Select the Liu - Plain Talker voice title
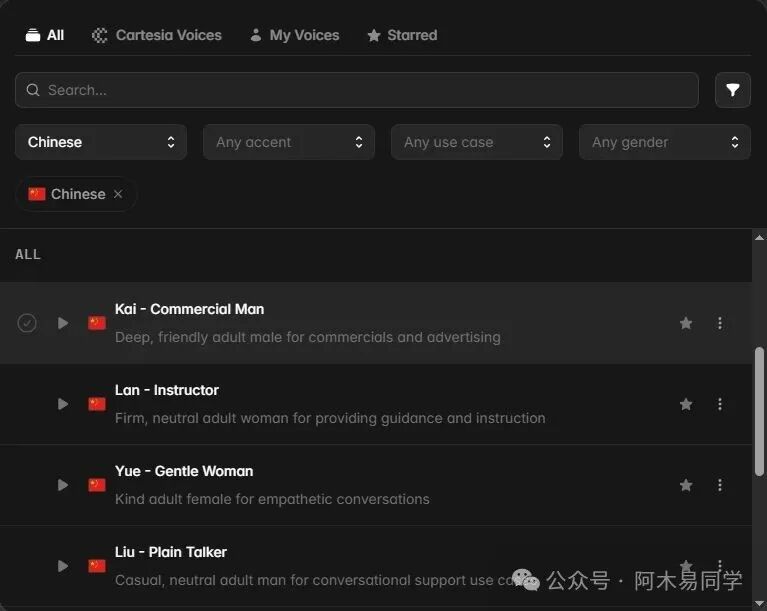Viewport: 767px width, 611px height. 171,552
